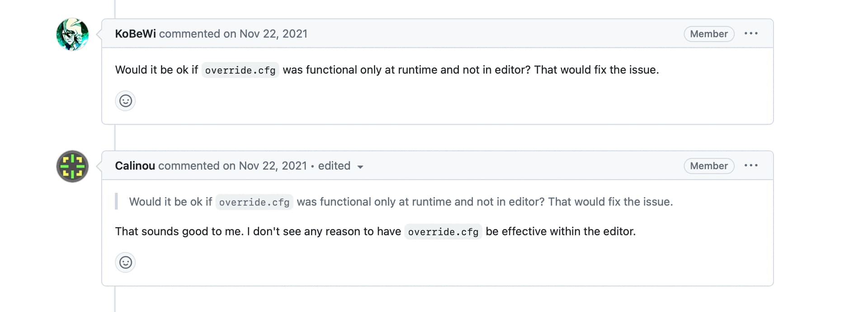
Task: Open KoBeWi's profile avatar
Action: pyautogui.click(x=72, y=34)
